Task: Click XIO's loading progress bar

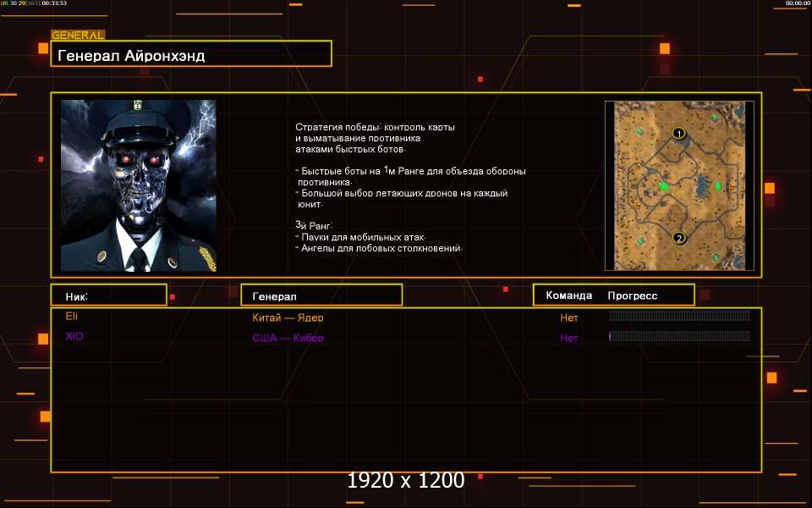Action: [x=679, y=336]
